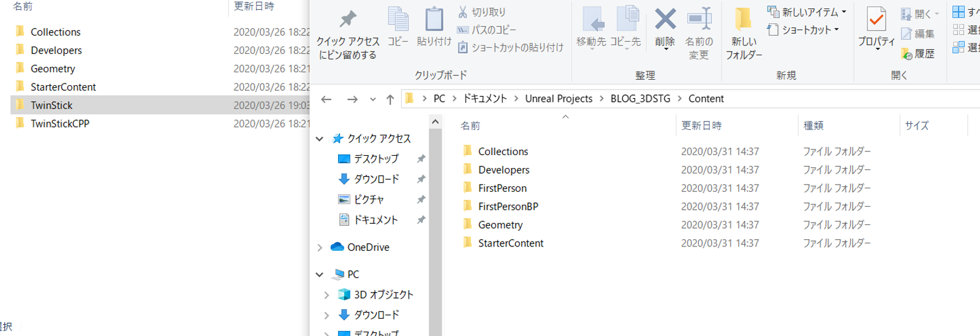Collapse the Quick Access tree section
This screenshot has height=336, width=980.
(x=320, y=139)
